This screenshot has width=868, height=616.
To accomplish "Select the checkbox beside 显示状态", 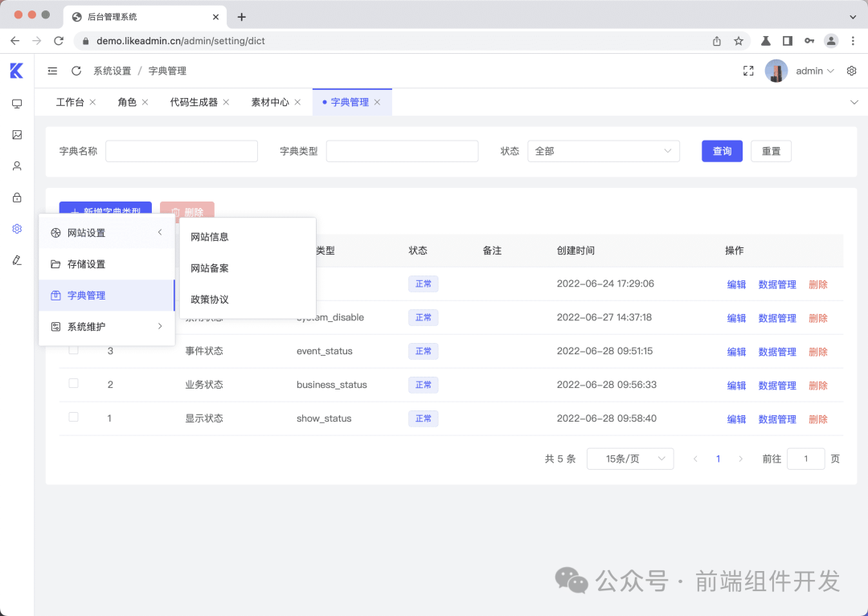I will (x=73, y=417).
